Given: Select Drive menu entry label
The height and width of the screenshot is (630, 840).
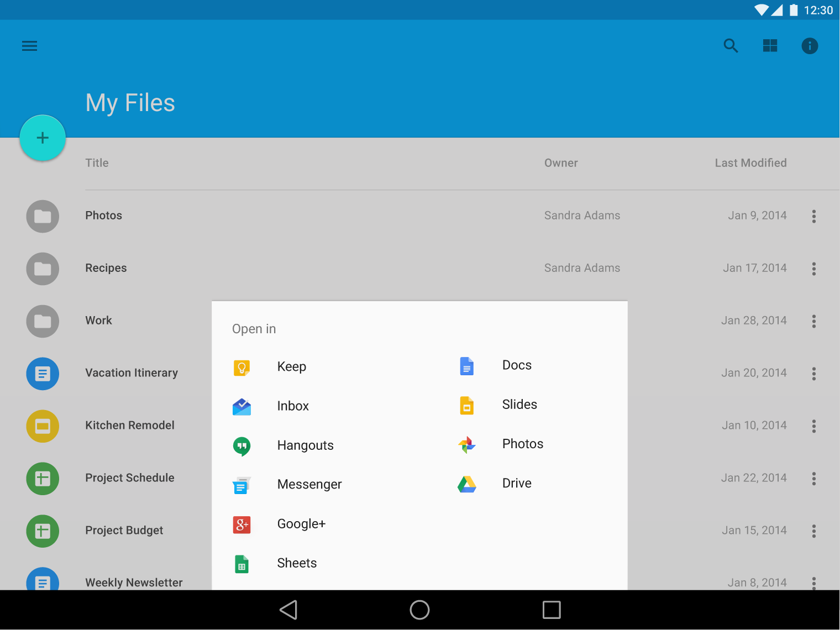Looking at the screenshot, I should 517,484.
